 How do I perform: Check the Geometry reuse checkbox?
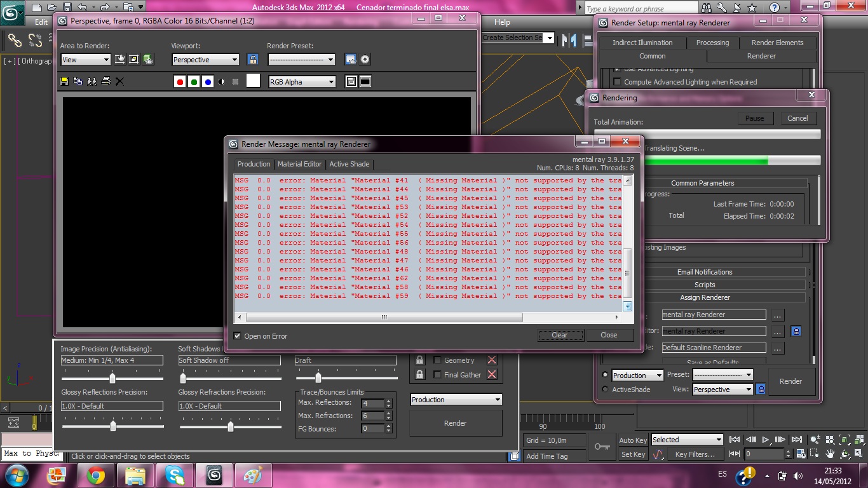coord(437,360)
